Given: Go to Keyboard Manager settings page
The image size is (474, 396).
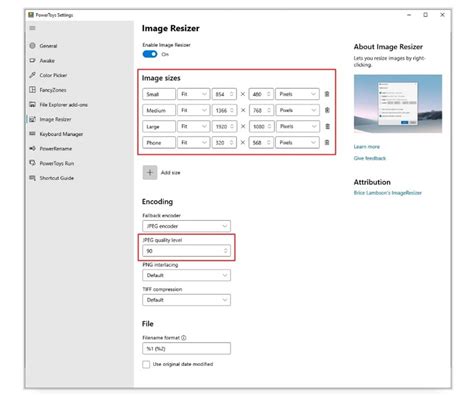Looking at the screenshot, I should tap(61, 134).
